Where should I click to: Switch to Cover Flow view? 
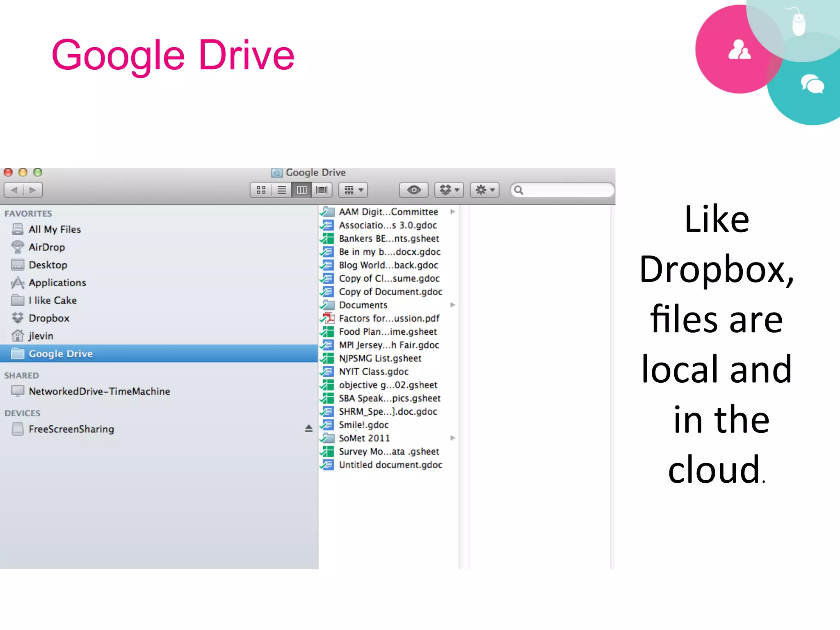(322, 190)
